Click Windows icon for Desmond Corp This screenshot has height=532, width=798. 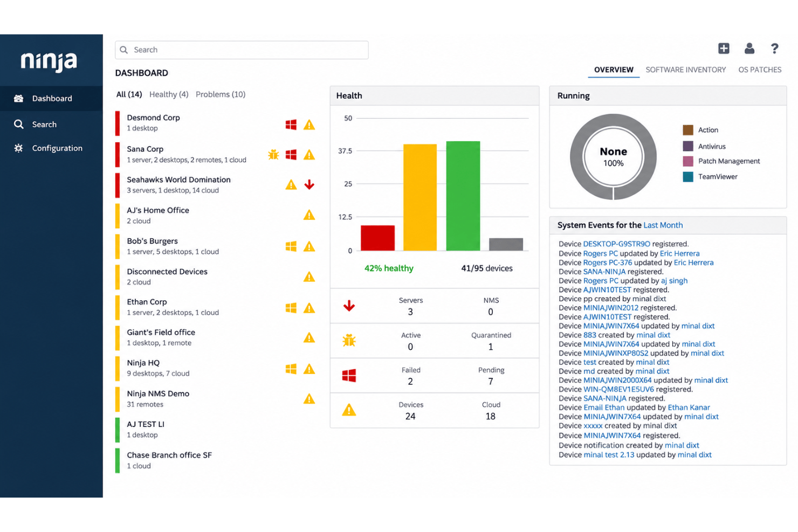tap(291, 125)
